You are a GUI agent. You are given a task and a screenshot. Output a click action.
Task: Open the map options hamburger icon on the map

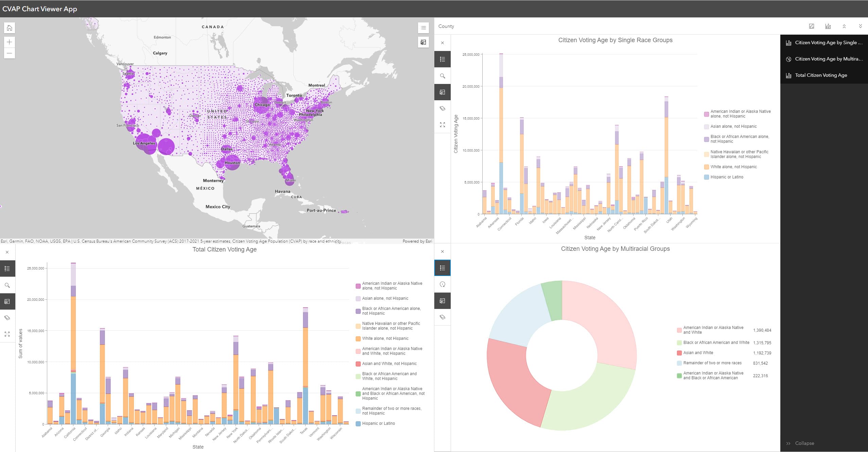(x=423, y=28)
